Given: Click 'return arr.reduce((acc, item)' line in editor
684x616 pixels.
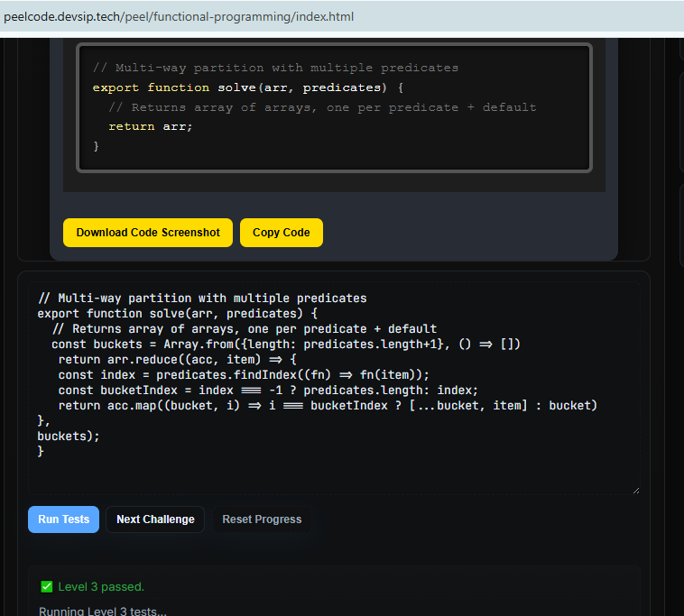Looking at the screenshot, I should [177, 360].
